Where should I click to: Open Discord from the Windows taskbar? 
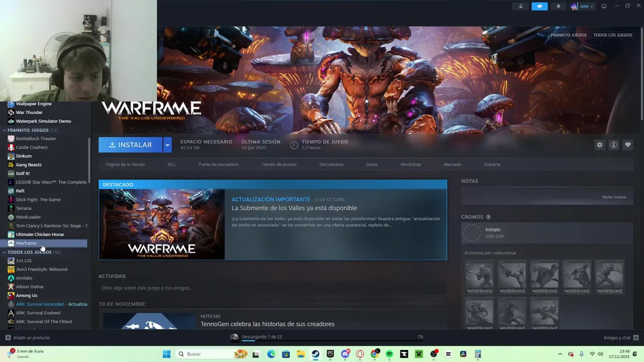click(x=345, y=354)
